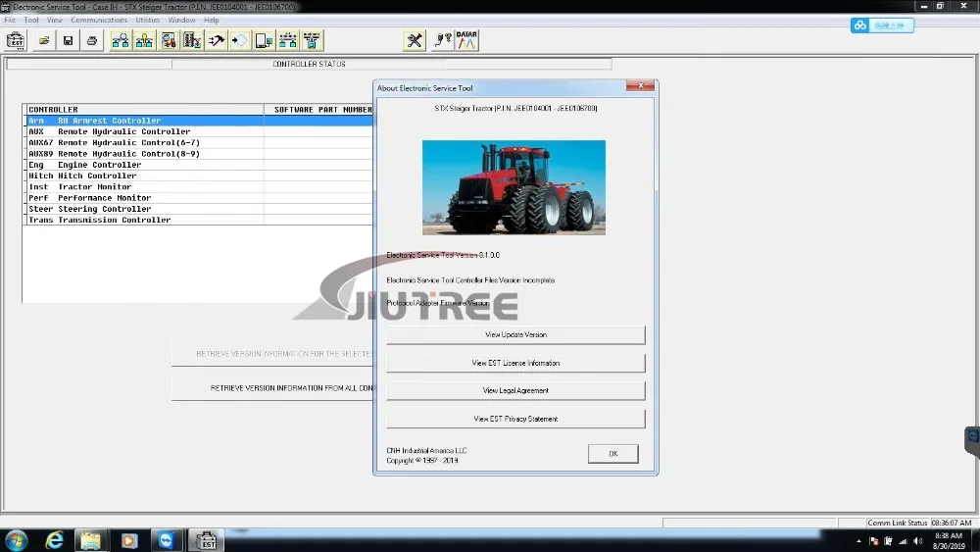Screen dimensions: 980x552
Task: Click the yellow-highlighted network toolbar icon
Action: point(144,40)
